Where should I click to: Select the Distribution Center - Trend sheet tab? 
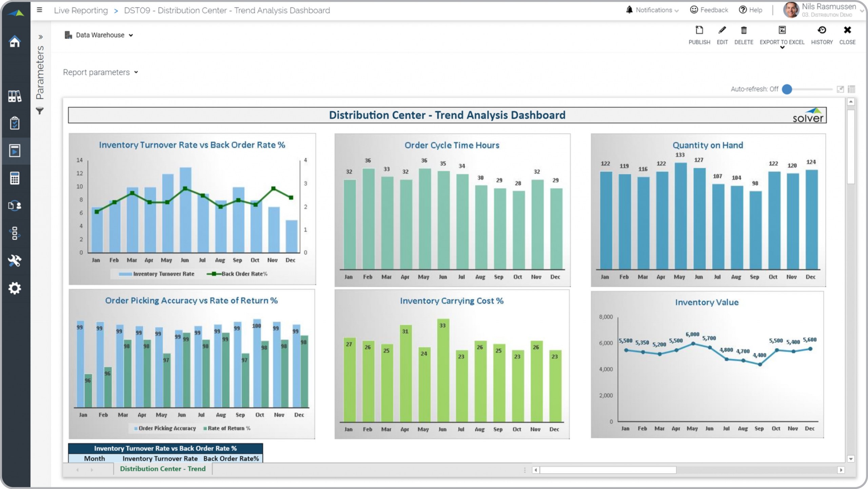click(163, 469)
